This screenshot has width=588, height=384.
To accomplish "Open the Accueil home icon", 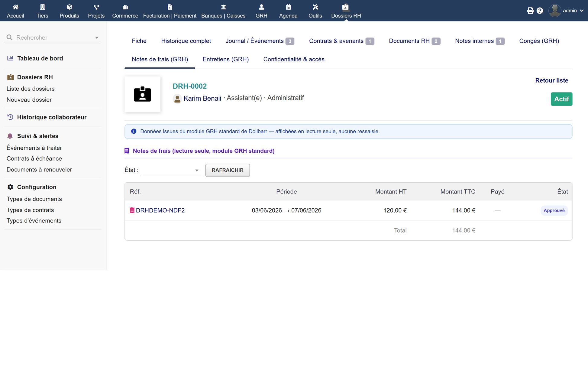I will point(15,7).
